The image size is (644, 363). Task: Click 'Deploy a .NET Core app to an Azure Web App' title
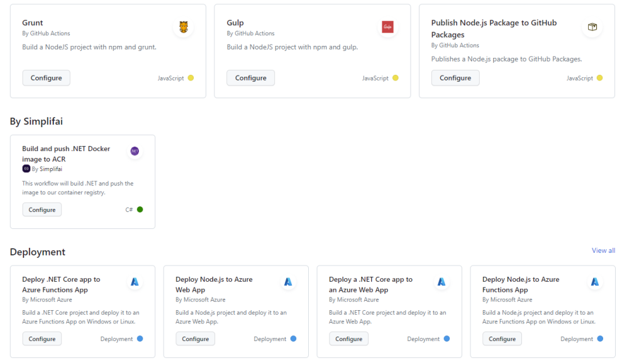pos(370,284)
